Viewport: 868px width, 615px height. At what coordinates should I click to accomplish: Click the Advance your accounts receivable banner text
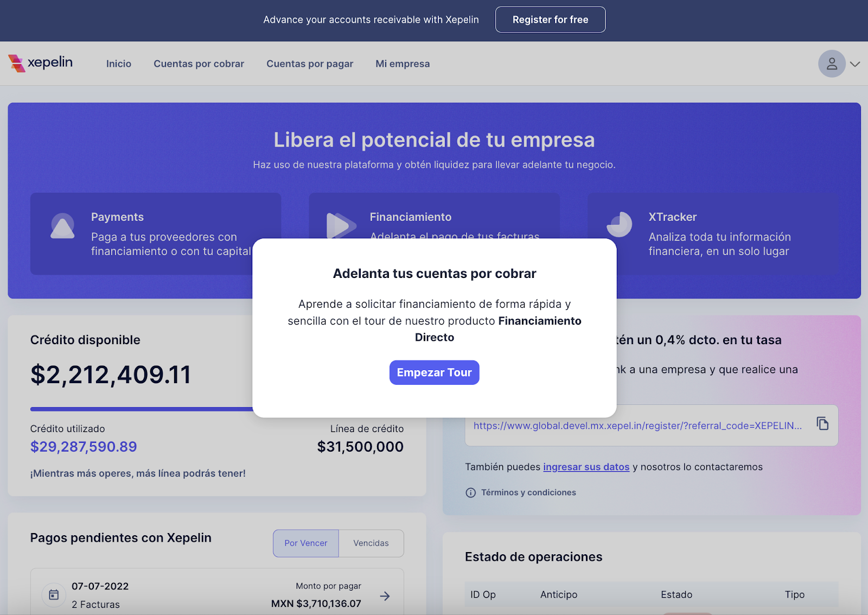[x=371, y=20]
